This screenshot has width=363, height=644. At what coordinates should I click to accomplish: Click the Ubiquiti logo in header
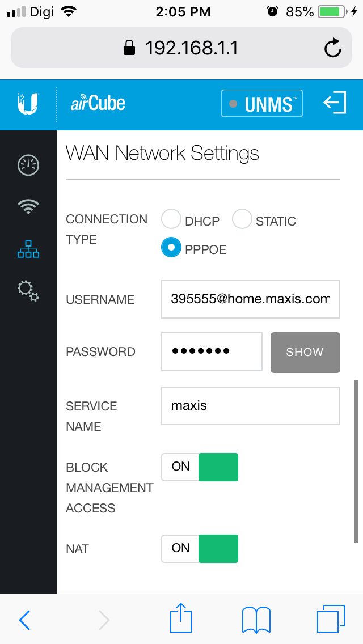28,104
